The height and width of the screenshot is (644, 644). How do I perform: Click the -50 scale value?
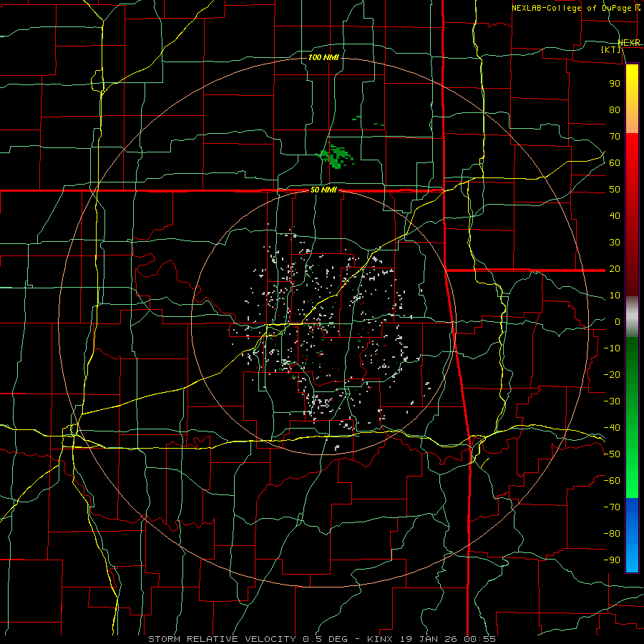pos(612,454)
